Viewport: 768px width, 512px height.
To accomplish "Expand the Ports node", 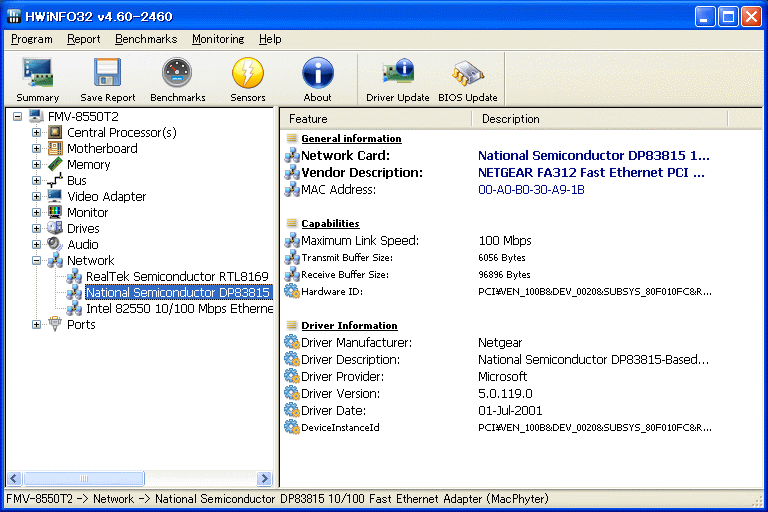I will pos(36,324).
